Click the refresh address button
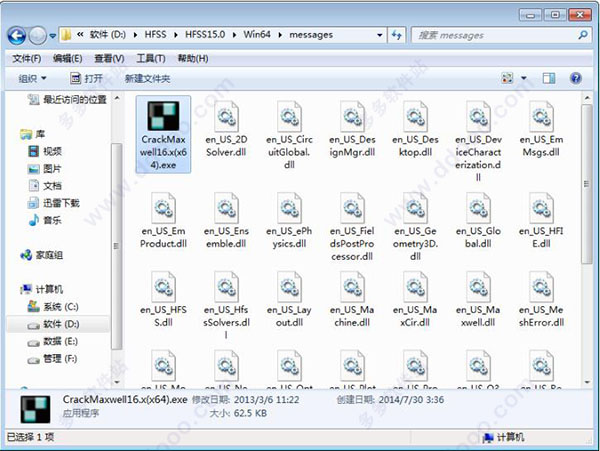 (396, 35)
